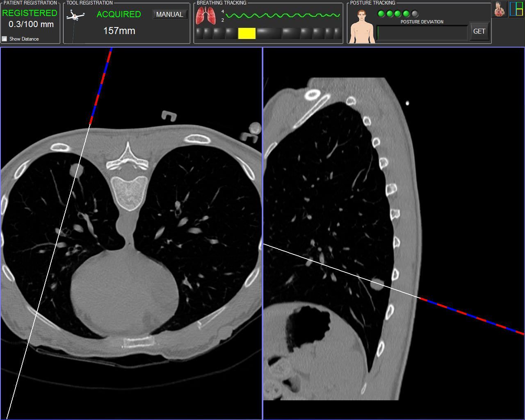This screenshot has width=525, height=420.
Task: Enable the Show Distance checkbox
Action: point(5,39)
